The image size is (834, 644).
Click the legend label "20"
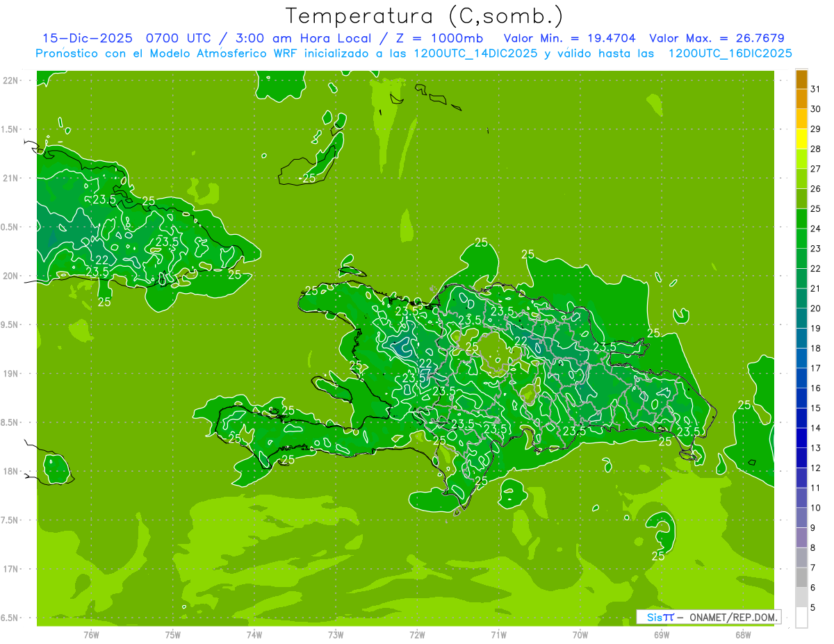(815, 308)
